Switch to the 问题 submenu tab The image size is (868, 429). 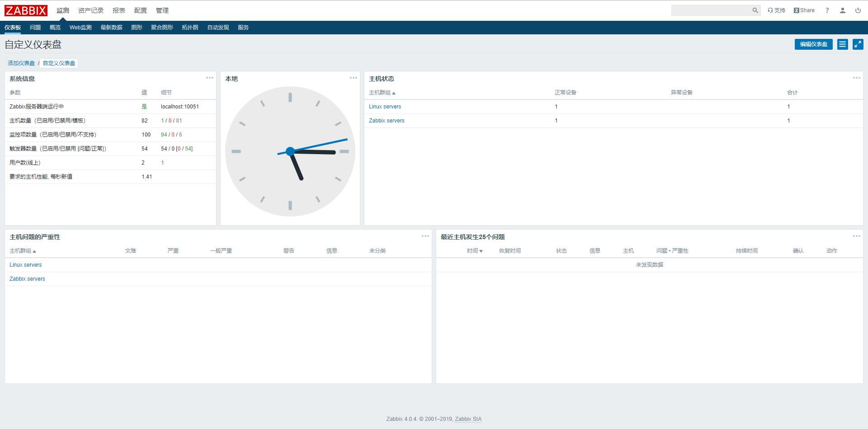coord(35,28)
